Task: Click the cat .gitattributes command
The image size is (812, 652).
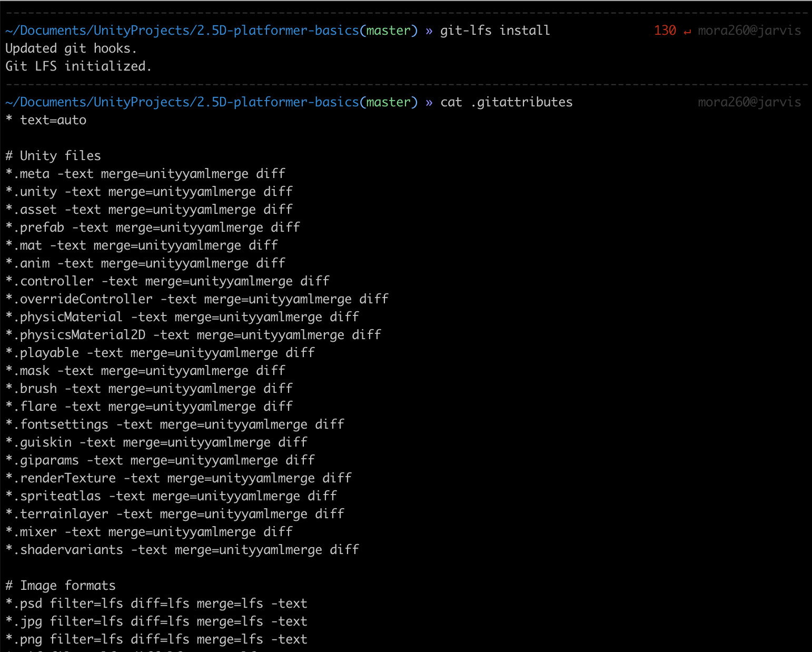Action: click(x=507, y=102)
